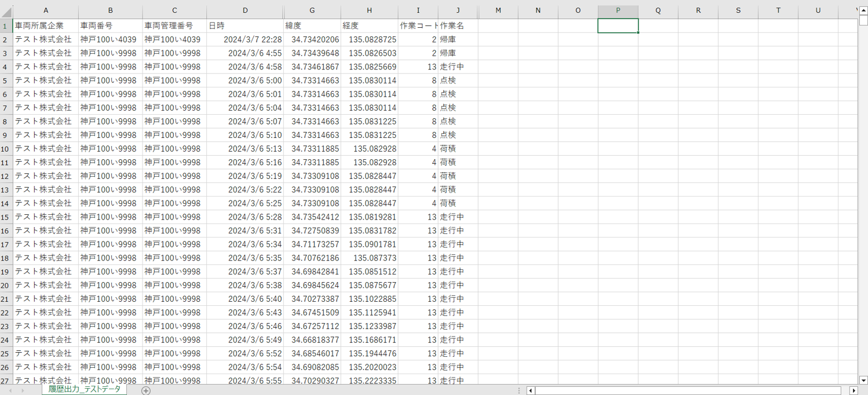
Task: Select column A header
Action: coord(46,10)
